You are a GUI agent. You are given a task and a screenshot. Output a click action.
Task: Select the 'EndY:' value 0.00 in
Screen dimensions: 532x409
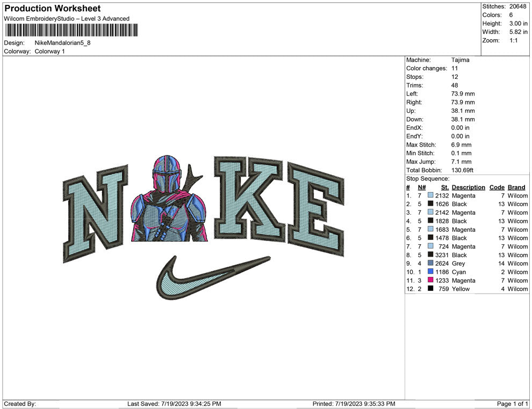pos(461,136)
